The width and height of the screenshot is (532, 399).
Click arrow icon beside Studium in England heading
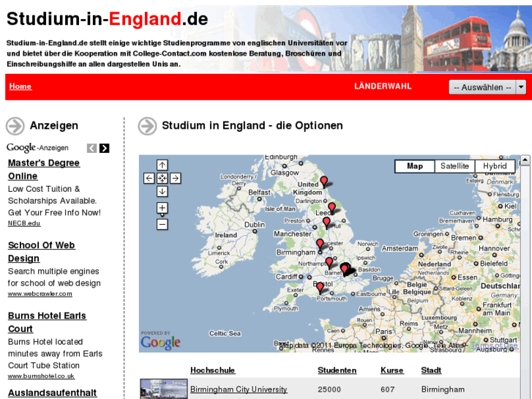tap(147, 126)
